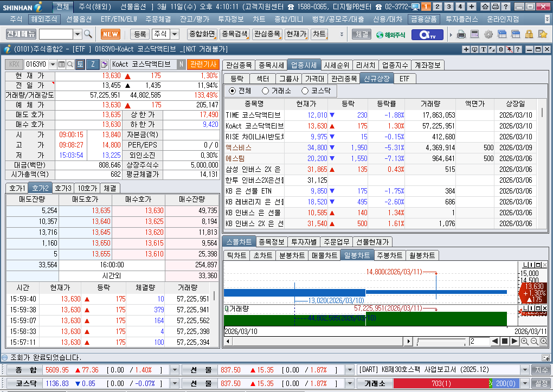Switch to the 10호가 tab

point(87,188)
